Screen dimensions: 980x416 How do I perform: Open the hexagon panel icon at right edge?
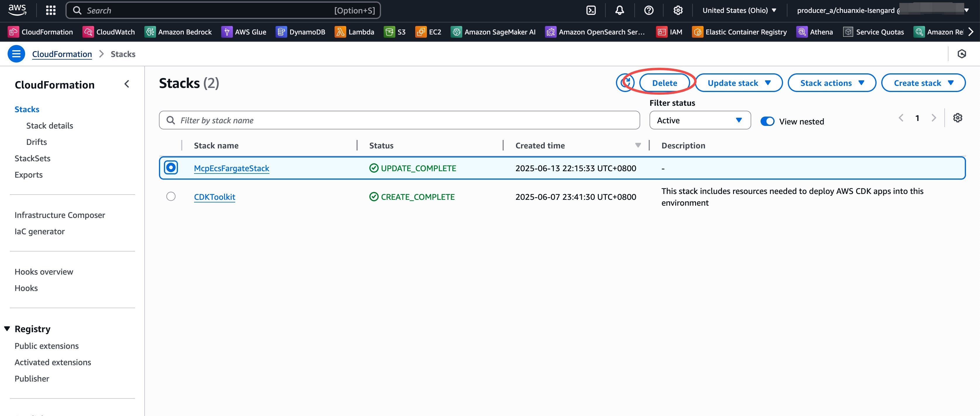click(962, 54)
